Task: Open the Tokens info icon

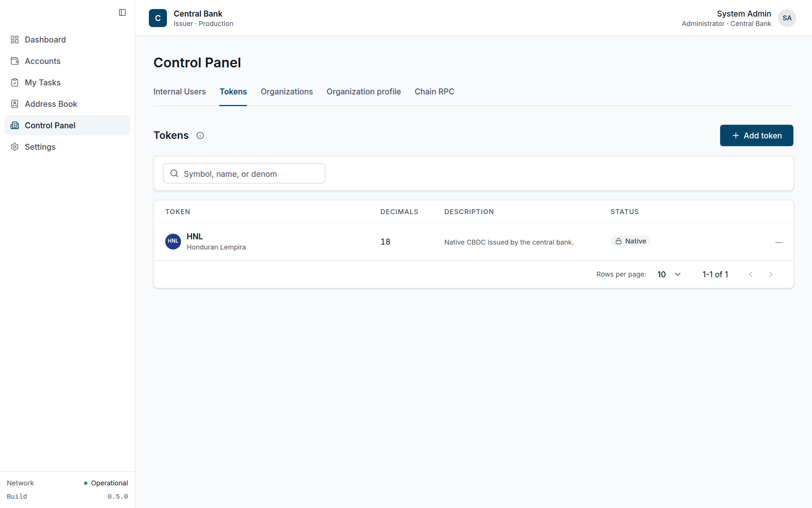Action: [x=200, y=135]
